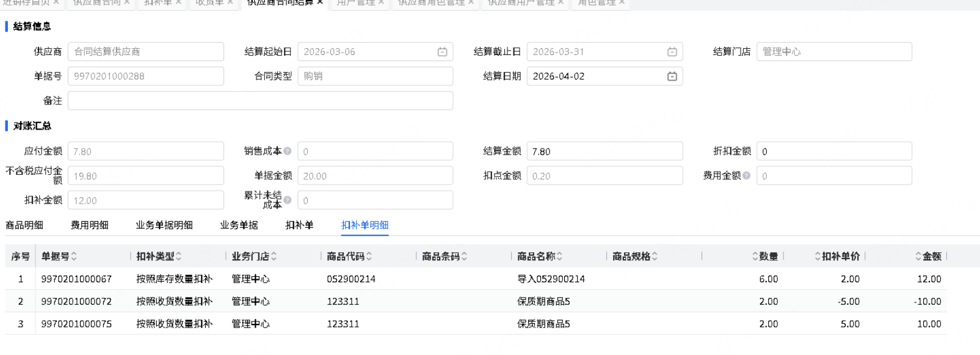Switch to 费用明细 tab
Screen dimensions: 980x355
coord(90,225)
